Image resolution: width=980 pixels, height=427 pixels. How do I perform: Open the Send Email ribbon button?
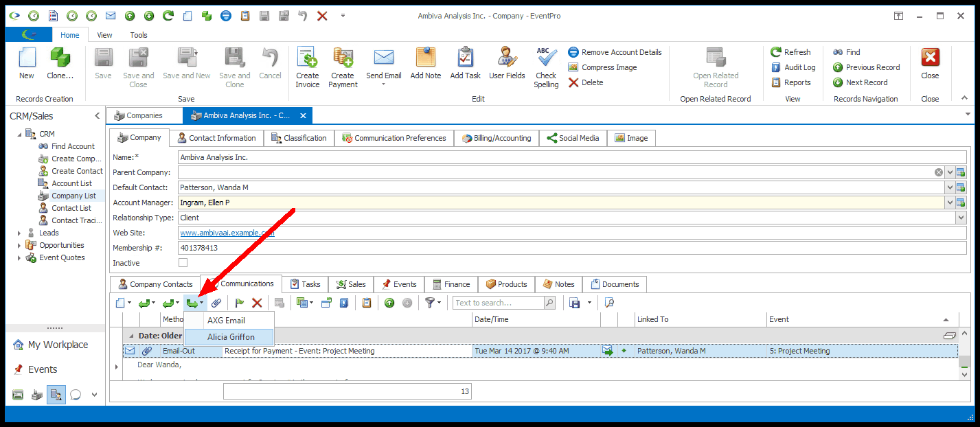[x=383, y=67]
